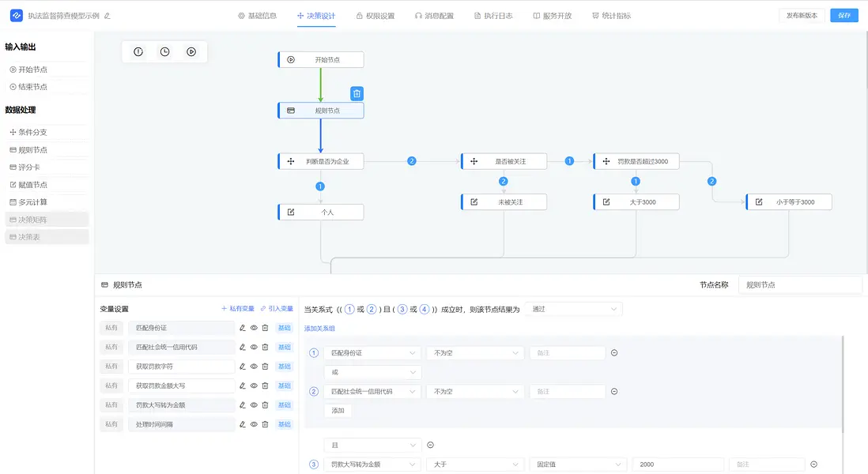The image size is (868, 474).
Task: Delete the 获取罚款金额大写 variable
Action: pyautogui.click(x=265, y=386)
